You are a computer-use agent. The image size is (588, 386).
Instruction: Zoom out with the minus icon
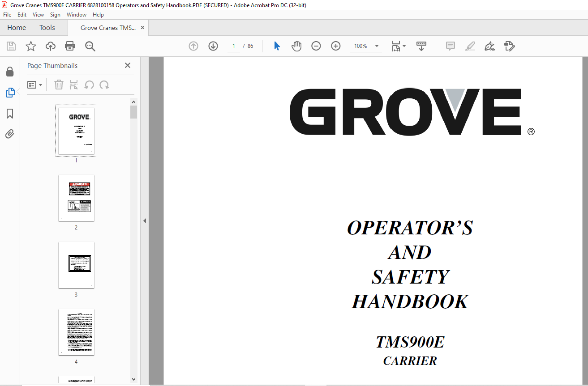coord(316,46)
